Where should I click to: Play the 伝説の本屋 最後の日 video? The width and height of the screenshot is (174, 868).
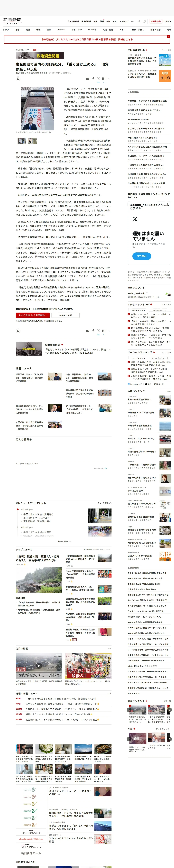click(88, 666)
